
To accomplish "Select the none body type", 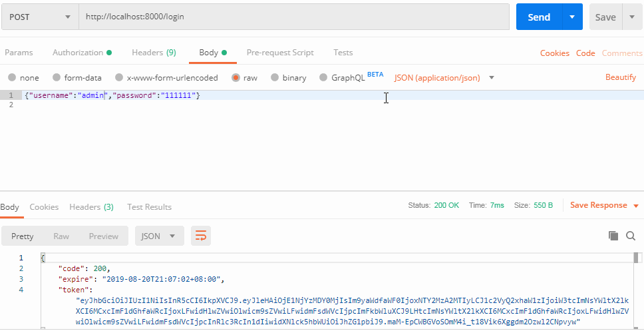I will point(23,78).
